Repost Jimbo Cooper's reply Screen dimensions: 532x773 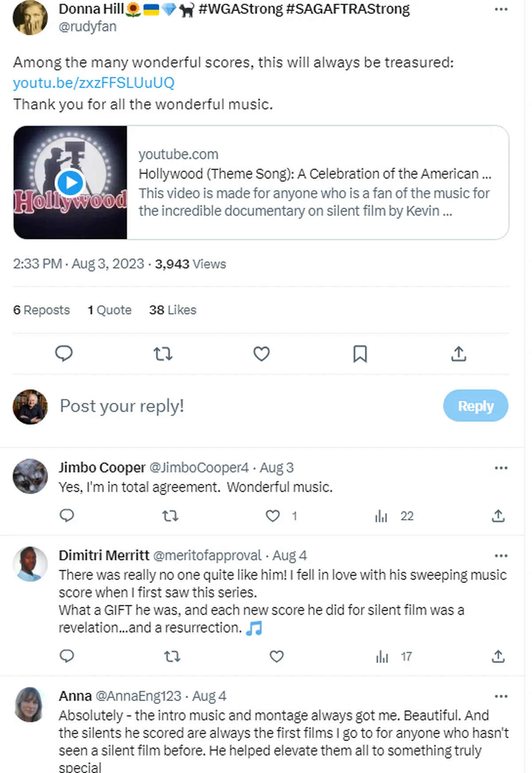pyautogui.click(x=171, y=515)
